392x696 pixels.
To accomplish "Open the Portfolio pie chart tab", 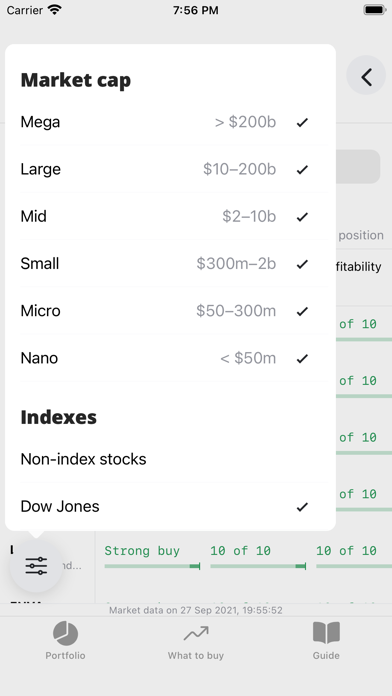I will coord(65,633).
